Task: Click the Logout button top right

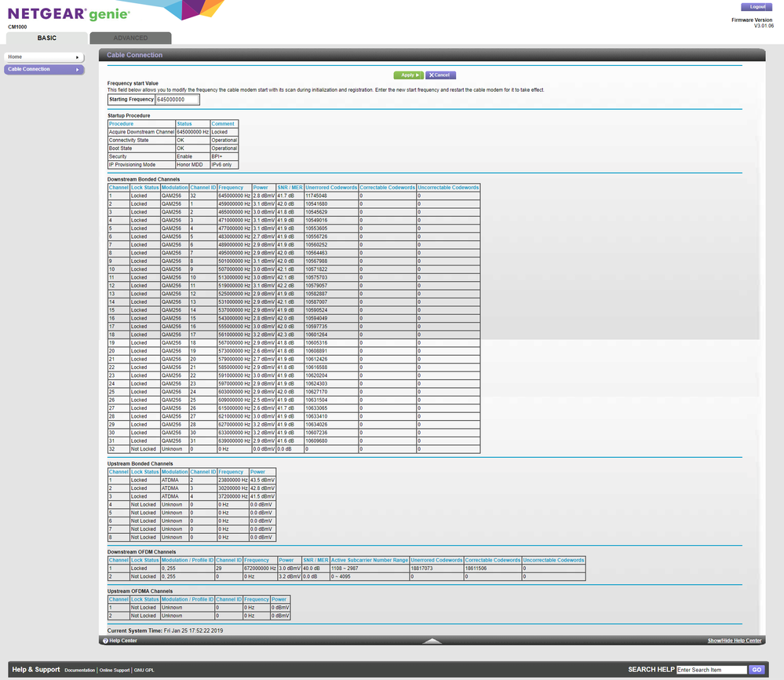Action: click(756, 6)
